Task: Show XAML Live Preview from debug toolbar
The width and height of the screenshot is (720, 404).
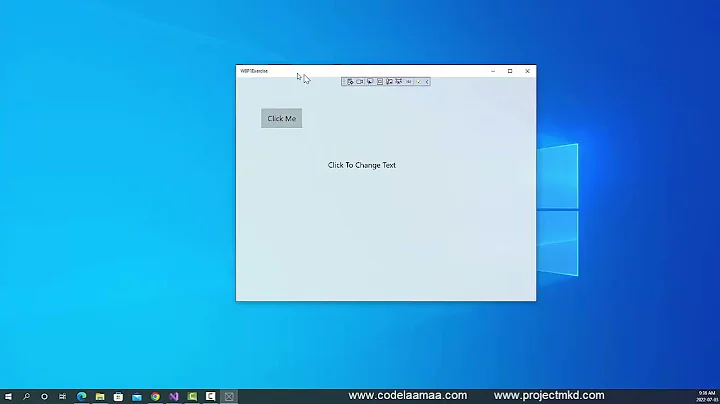Action: tap(360, 82)
